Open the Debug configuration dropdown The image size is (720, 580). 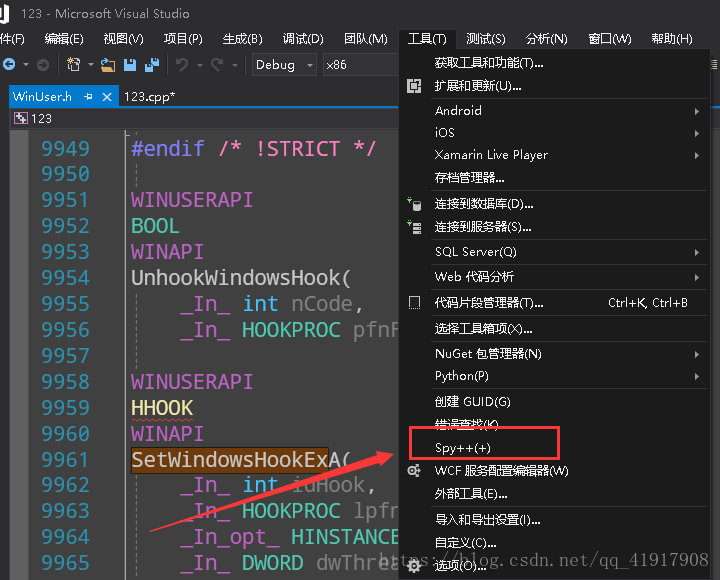click(x=284, y=65)
